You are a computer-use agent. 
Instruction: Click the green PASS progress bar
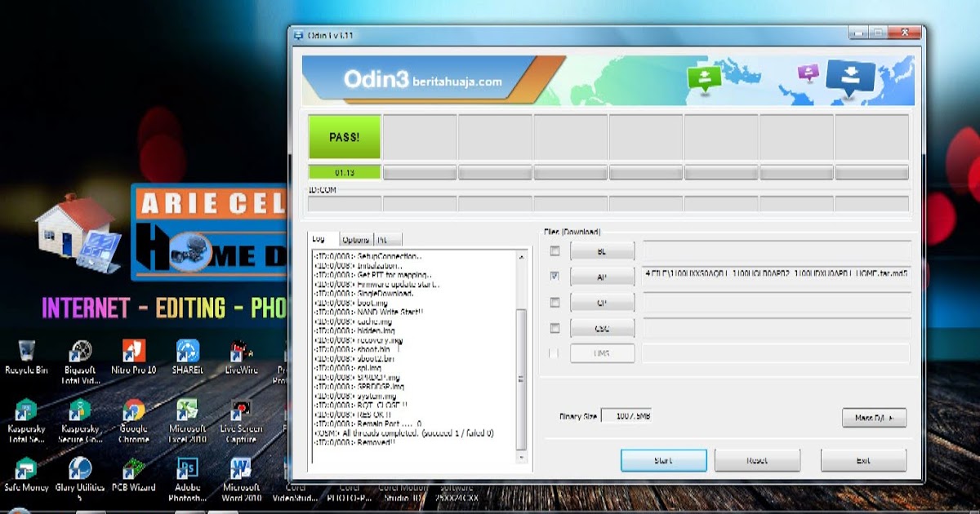344,137
